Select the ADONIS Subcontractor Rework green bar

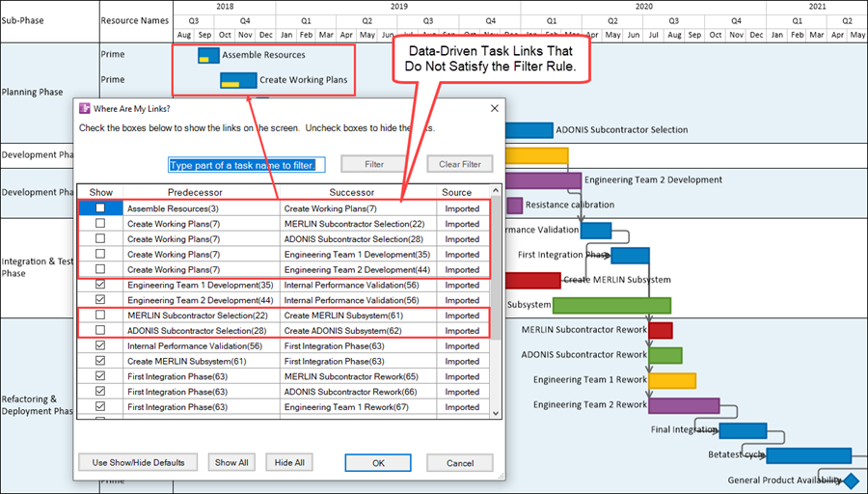tap(665, 355)
